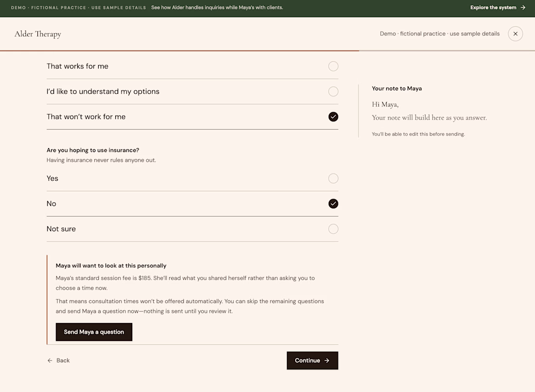Click "You'll be able to edit this before sending."
Screen dimensions: 535x392
418,134
